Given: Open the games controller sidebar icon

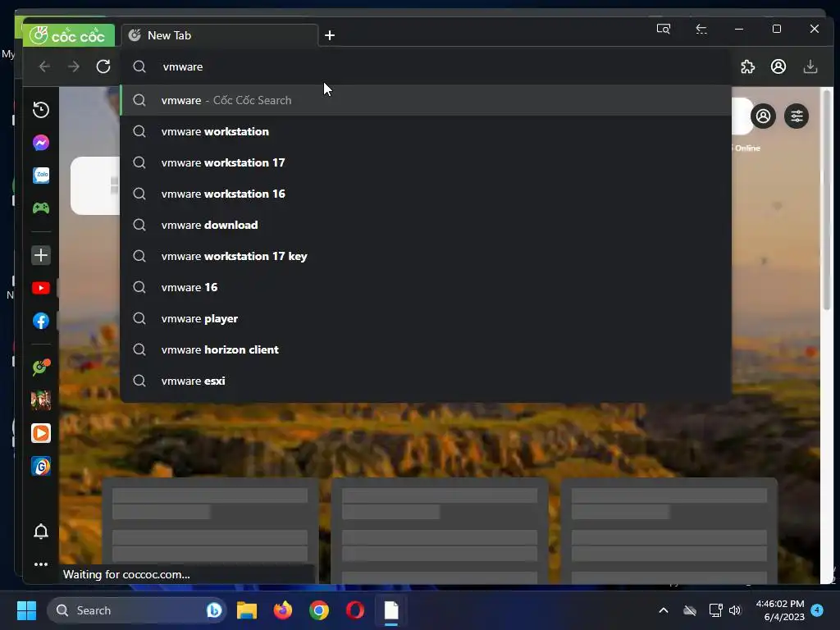Looking at the screenshot, I should click(41, 208).
